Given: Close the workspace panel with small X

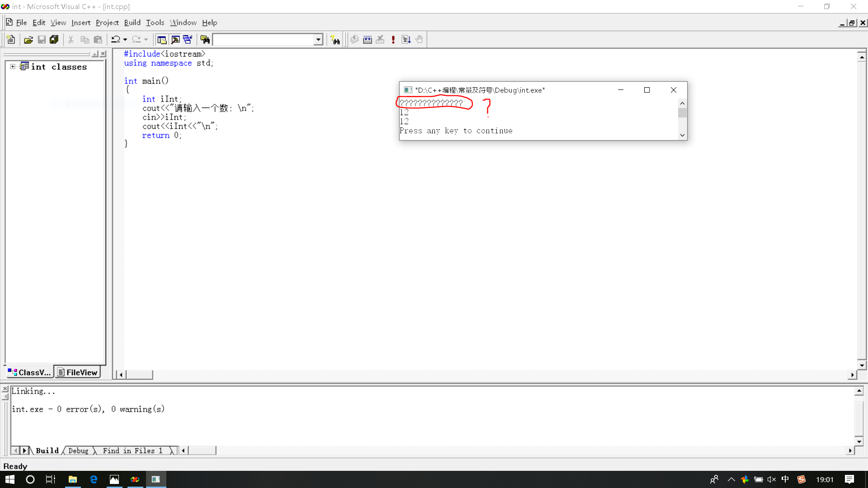Looking at the screenshot, I should pos(103,54).
